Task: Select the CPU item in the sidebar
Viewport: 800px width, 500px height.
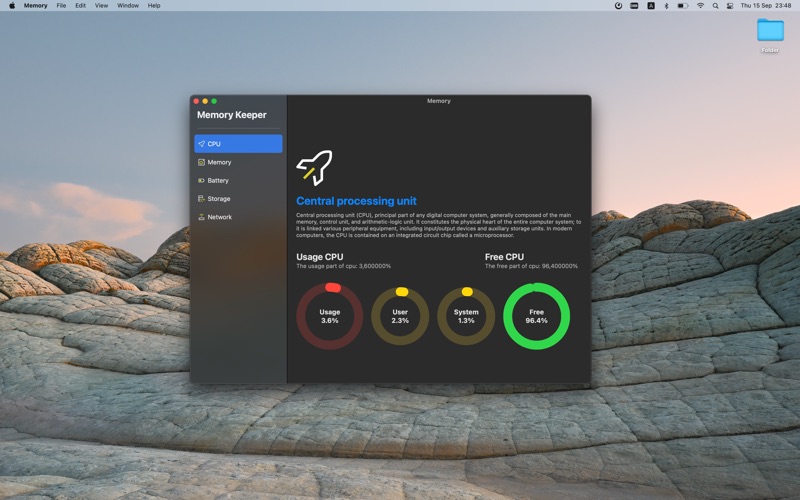Action: click(238, 144)
